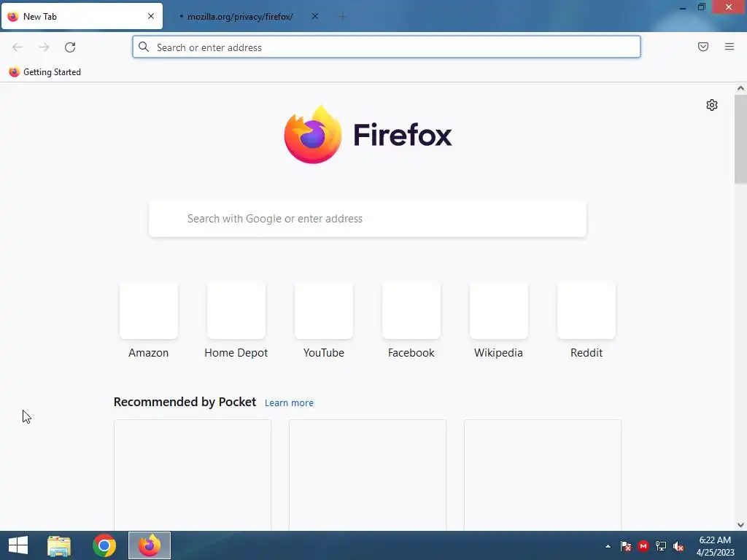Click the magnifier icon in address bar
This screenshot has height=560, width=747.
[144, 47]
